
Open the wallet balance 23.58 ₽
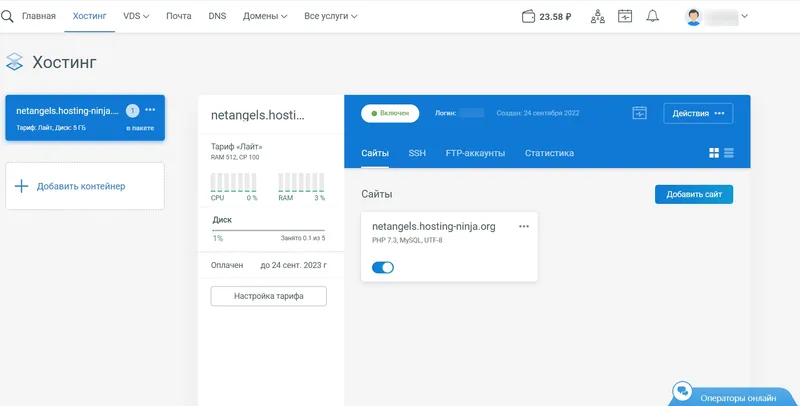pos(546,16)
